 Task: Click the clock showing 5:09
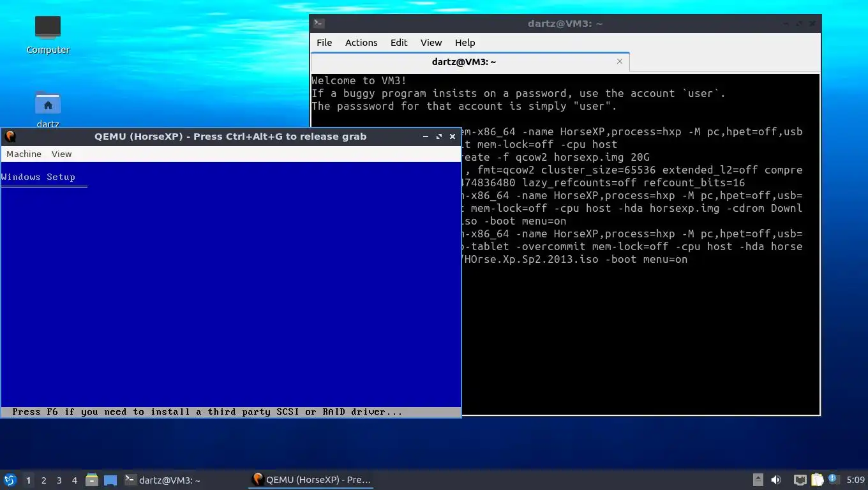(x=855, y=480)
